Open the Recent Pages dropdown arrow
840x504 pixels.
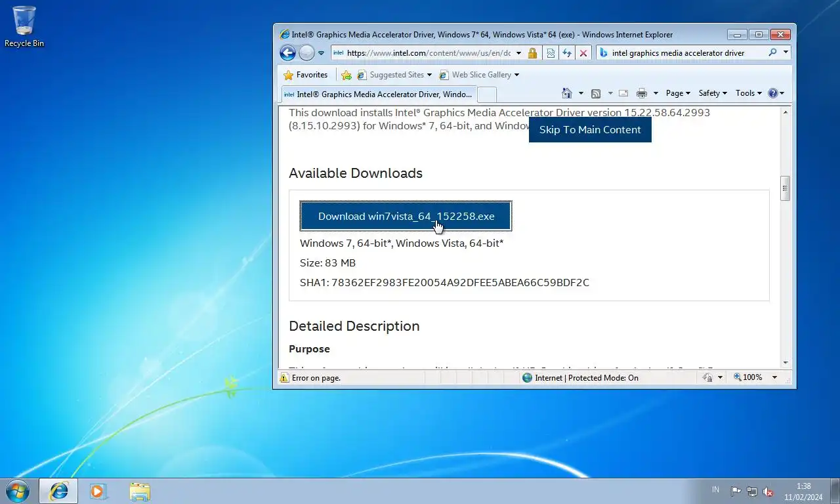(322, 53)
